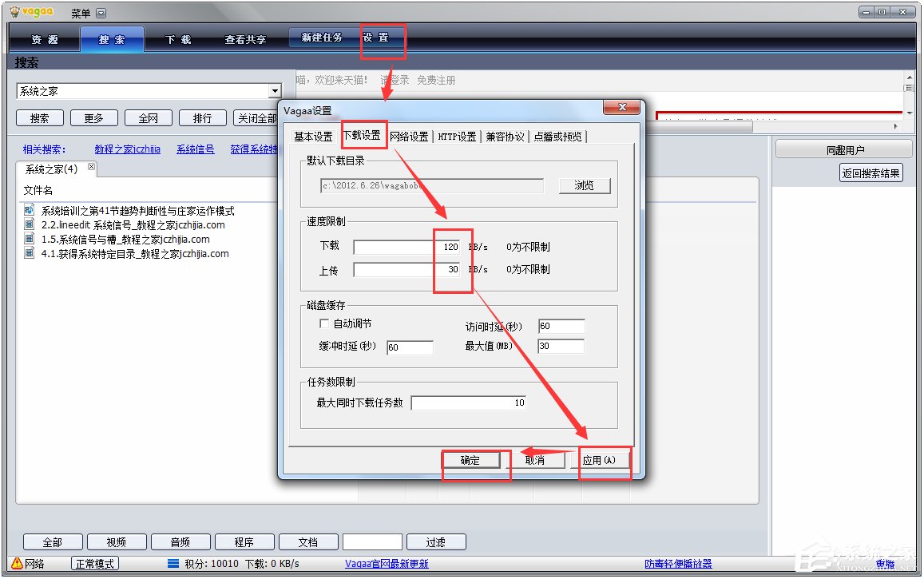Click file icon of 1.5.系统信号与槽 entry

coord(29,239)
